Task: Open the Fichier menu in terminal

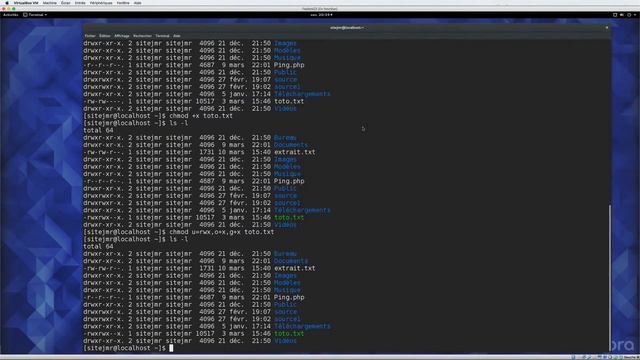Action: point(90,36)
